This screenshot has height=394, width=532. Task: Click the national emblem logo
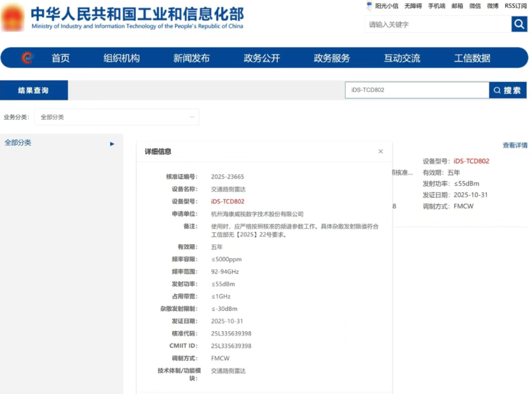click(13, 18)
